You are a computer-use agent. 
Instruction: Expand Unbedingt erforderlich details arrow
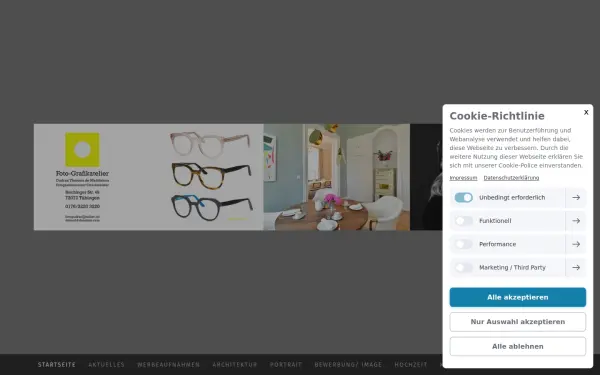(x=576, y=197)
